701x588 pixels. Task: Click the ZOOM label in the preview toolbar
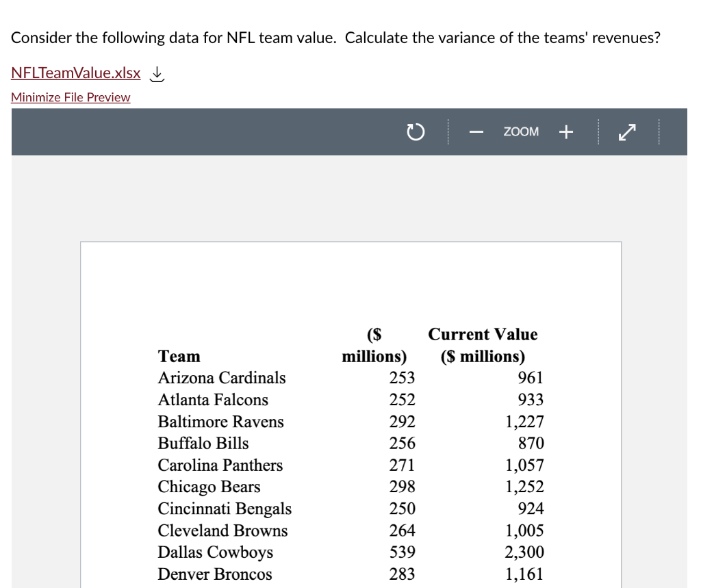tap(521, 132)
